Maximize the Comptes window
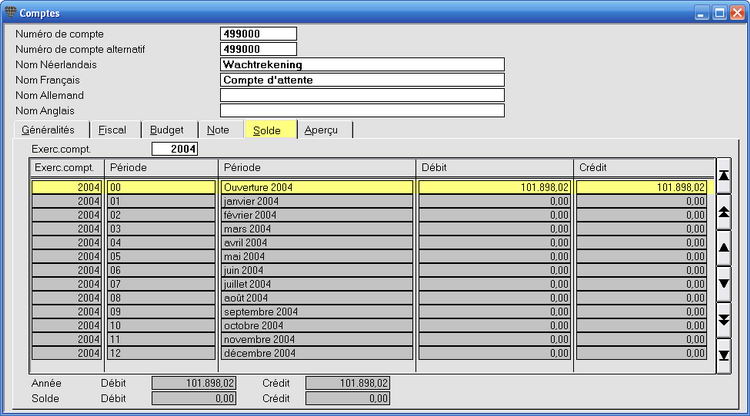 (719, 12)
